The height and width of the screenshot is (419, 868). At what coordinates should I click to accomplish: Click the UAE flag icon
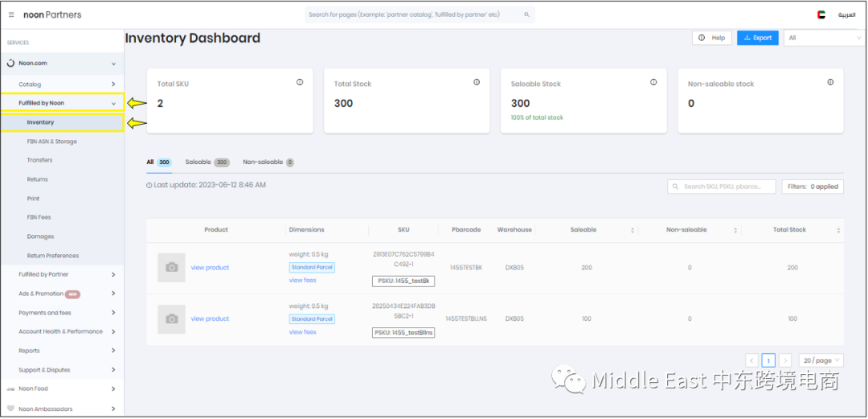pos(821,15)
